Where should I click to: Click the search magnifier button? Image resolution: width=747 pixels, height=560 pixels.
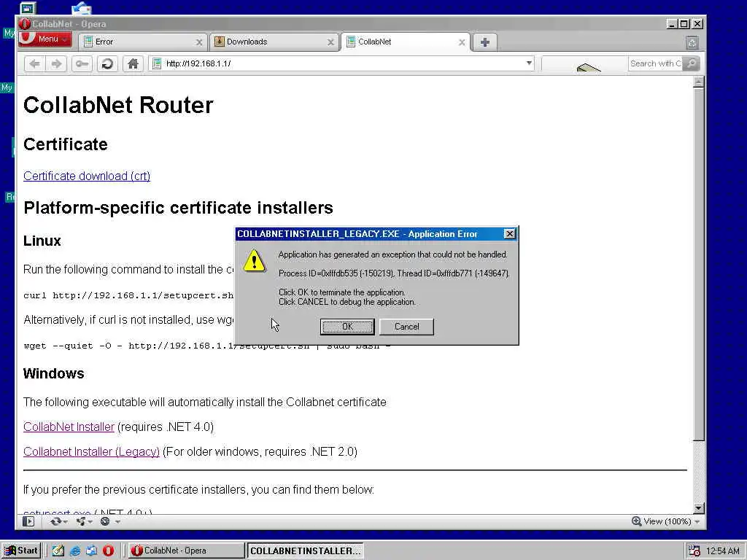click(692, 63)
